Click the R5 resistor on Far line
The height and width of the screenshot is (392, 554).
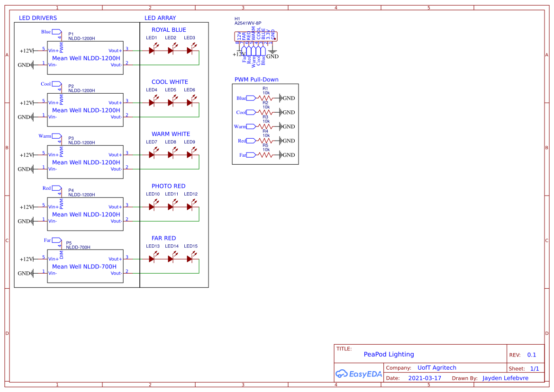point(265,155)
